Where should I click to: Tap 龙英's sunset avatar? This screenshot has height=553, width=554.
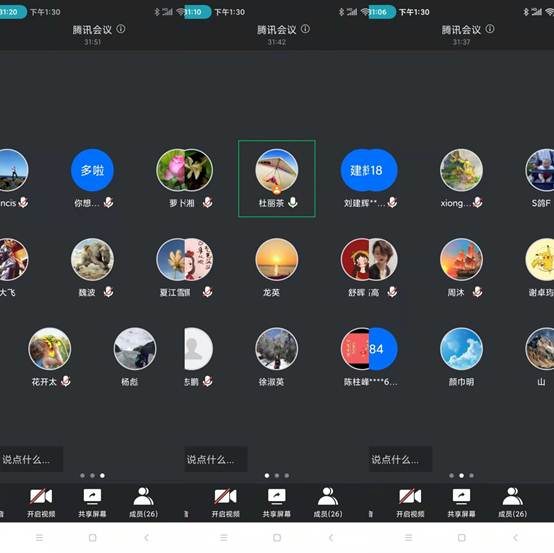277,259
